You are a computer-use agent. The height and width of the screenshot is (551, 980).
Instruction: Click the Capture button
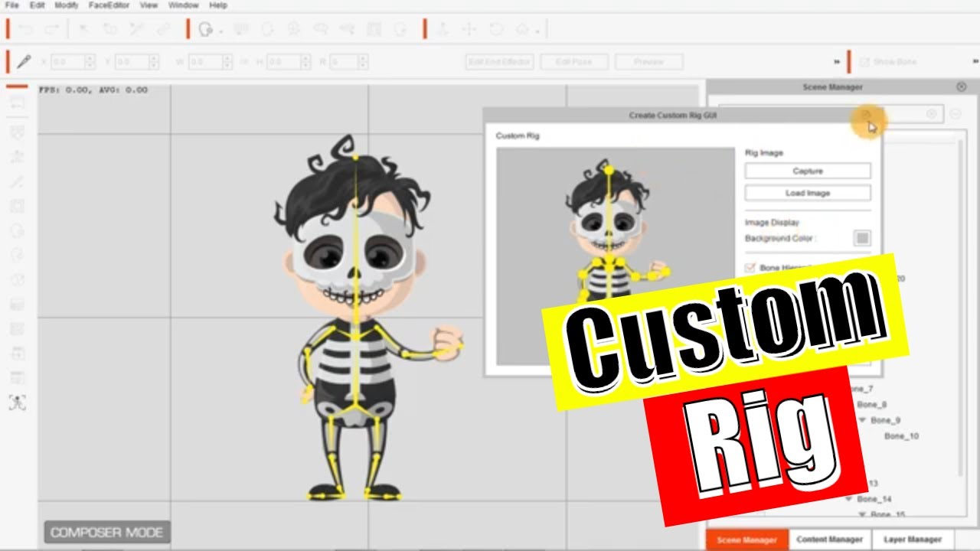[808, 171]
